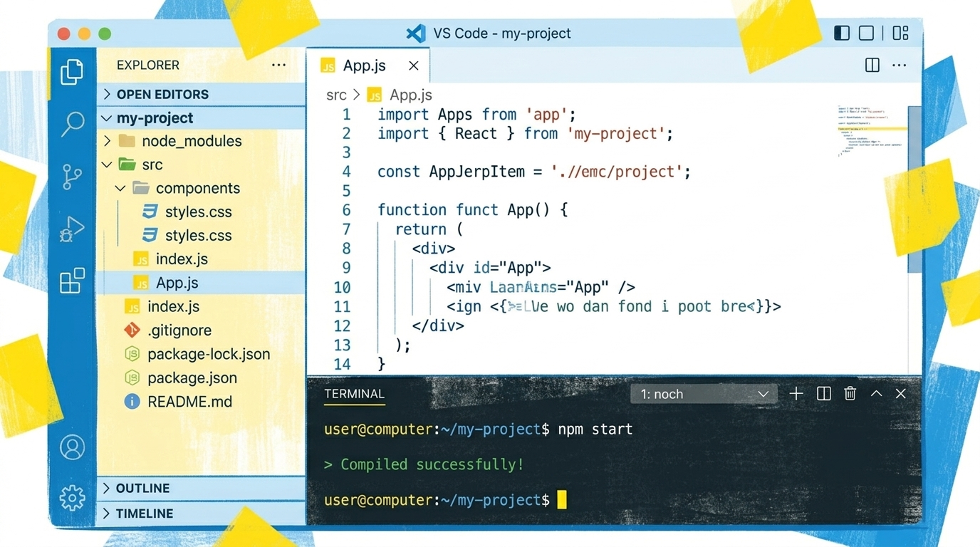Viewport: 980px width, 547px height.
Task: Open the Source Control view
Action: (x=72, y=177)
